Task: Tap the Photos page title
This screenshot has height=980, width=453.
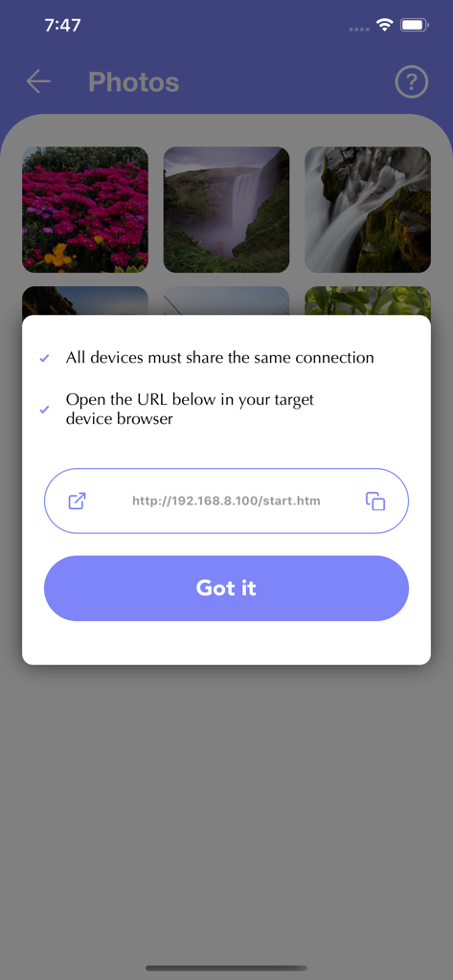Action: coord(134,82)
